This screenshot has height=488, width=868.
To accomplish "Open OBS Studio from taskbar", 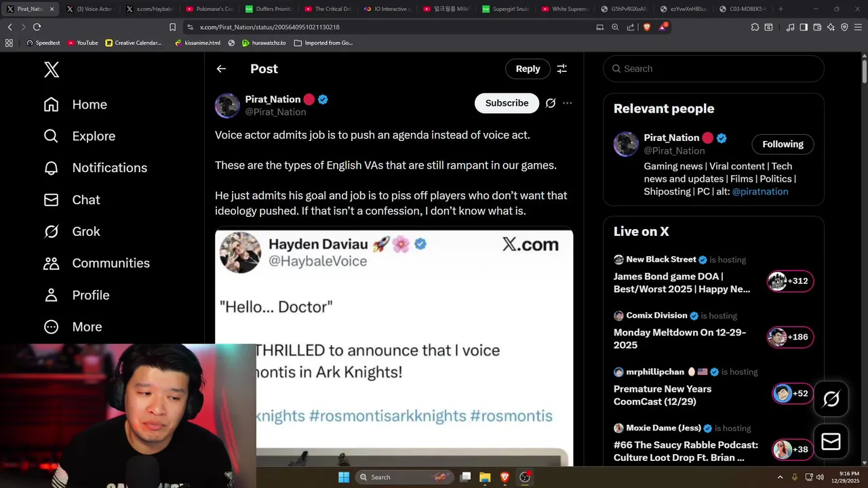I will [x=524, y=477].
